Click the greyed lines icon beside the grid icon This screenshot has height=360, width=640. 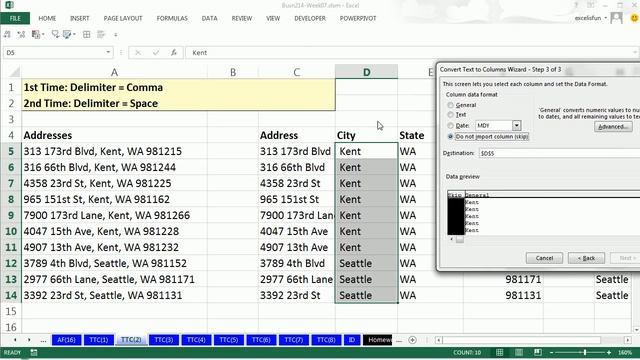click(x=101, y=35)
